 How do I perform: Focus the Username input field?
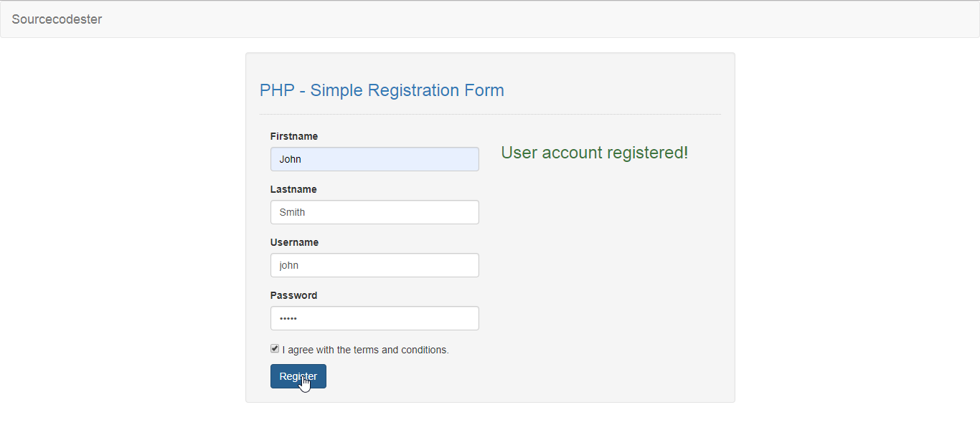374,264
